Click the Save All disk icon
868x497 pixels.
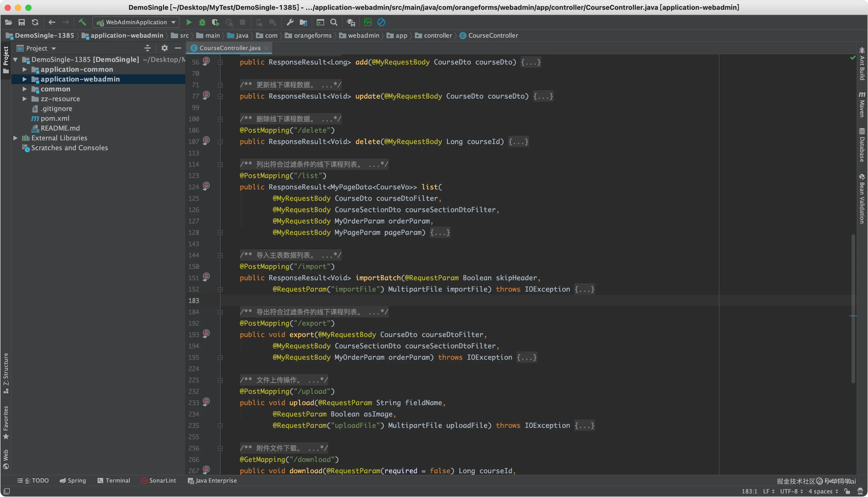coord(21,22)
